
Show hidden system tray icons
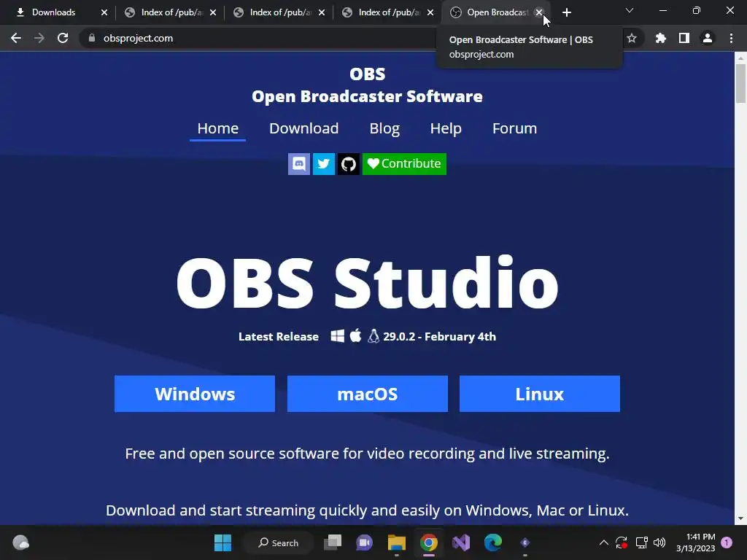603,542
